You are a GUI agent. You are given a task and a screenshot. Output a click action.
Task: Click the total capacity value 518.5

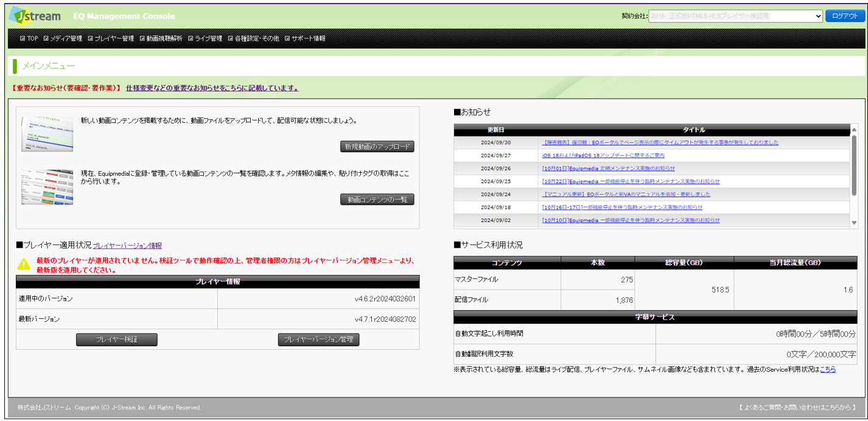pos(720,290)
